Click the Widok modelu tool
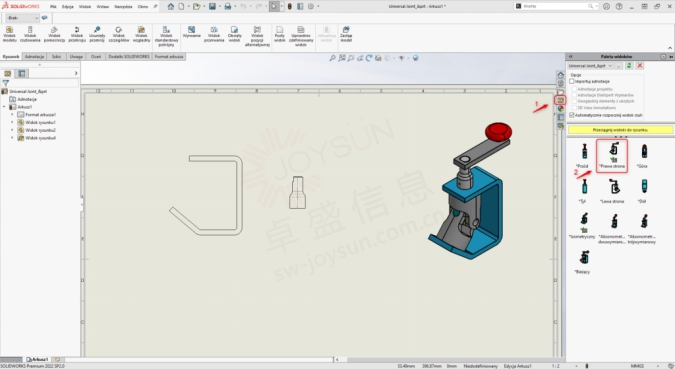 [9, 34]
